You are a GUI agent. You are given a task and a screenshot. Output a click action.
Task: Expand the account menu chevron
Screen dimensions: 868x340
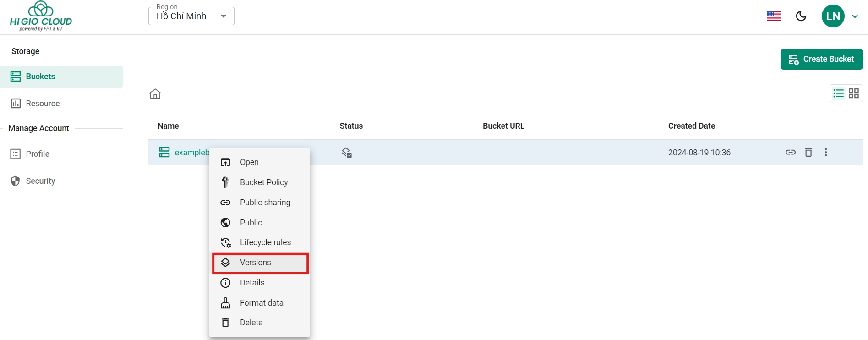coord(855,16)
